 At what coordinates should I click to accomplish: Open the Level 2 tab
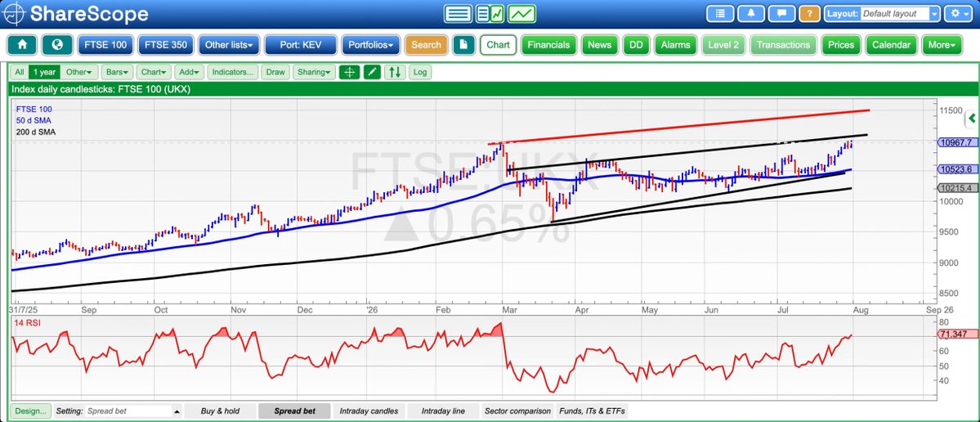(x=723, y=45)
